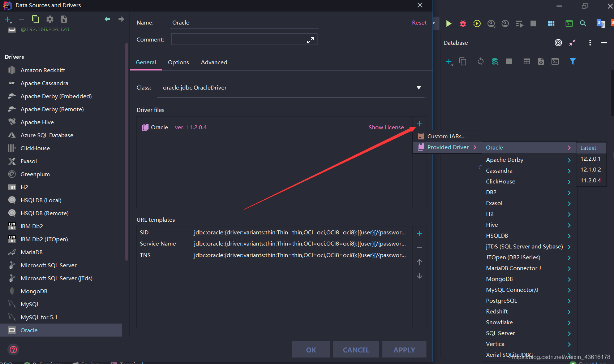Screen dimensions: 614x364
Task: Open search everywhere magnifier icon
Action: point(583,23)
